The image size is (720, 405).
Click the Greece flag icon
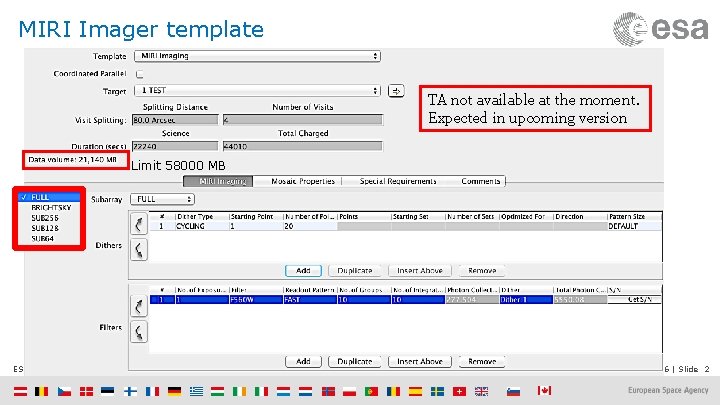click(x=196, y=391)
